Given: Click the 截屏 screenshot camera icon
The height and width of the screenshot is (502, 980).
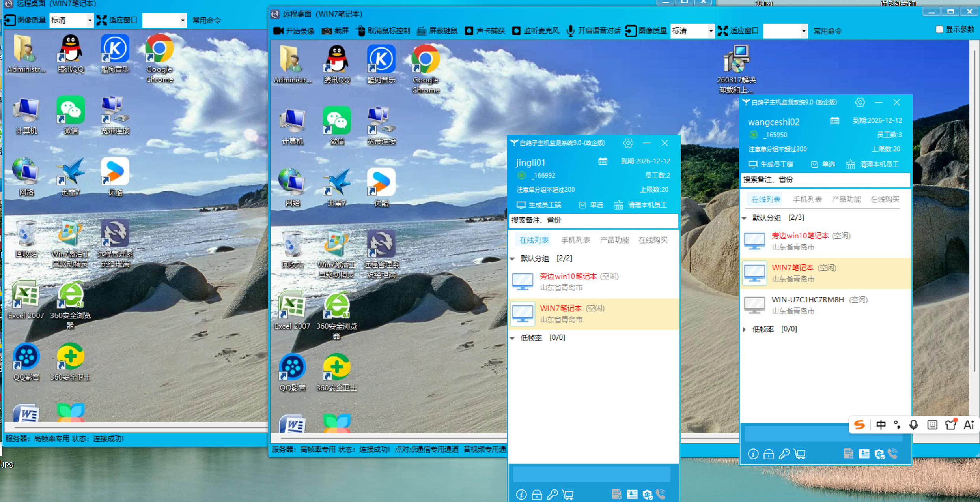Looking at the screenshot, I should point(327,31).
